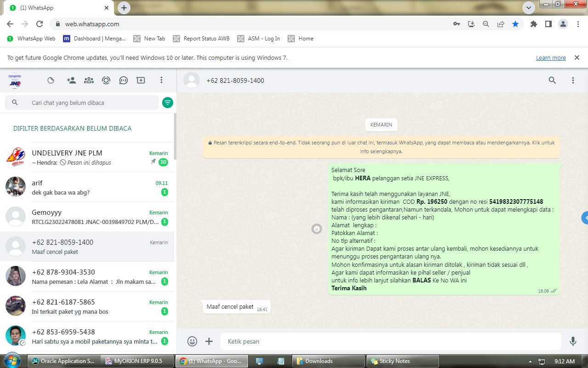588x368 pixels.
Task: Click the attach plus icon
Action: [209, 341]
